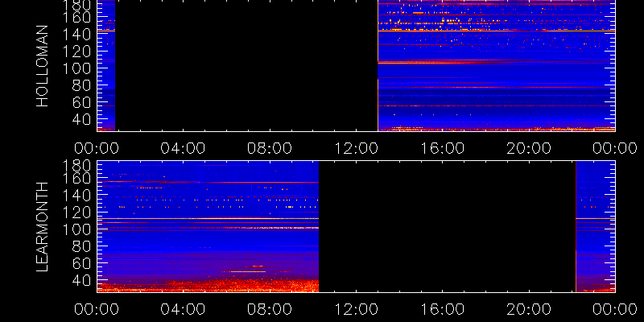Click the HOLLOMAN station axis label
The image size is (644, 322).
[x=43, y=66]
